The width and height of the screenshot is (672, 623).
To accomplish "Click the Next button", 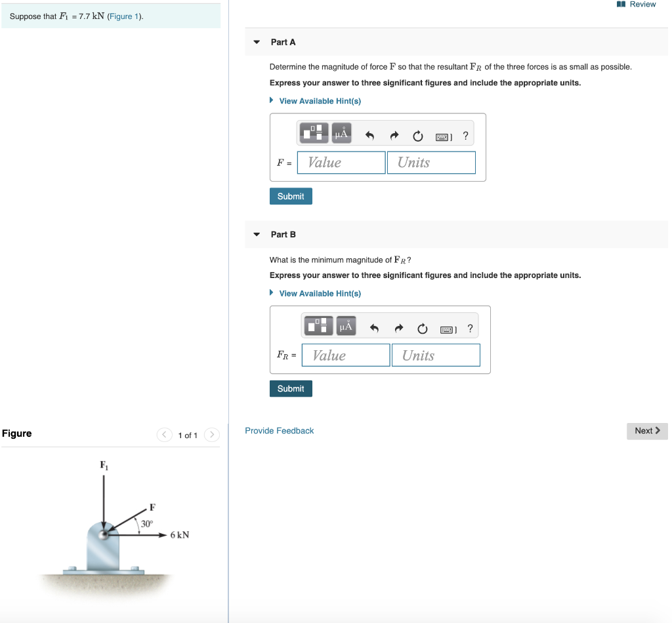I will 646,430.
